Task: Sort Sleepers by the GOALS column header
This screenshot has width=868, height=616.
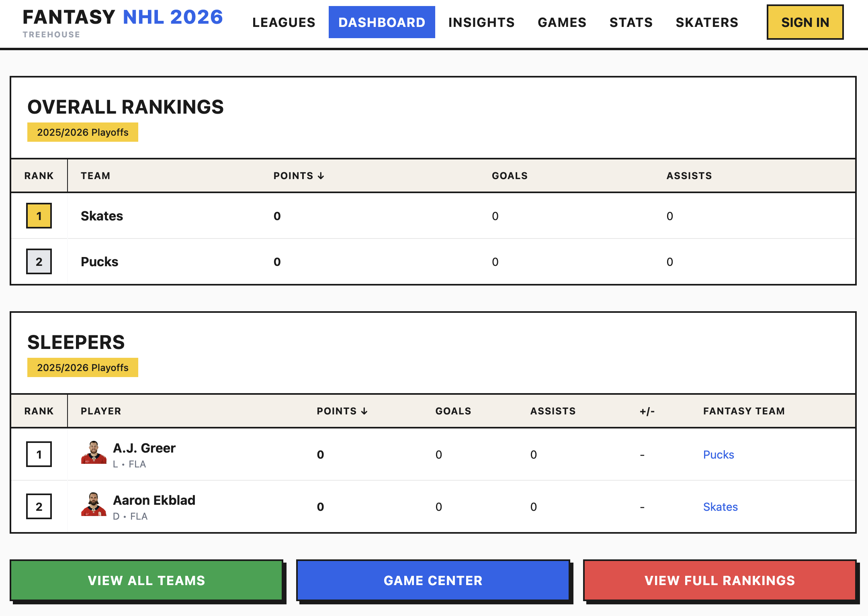Action: (453, 411)
